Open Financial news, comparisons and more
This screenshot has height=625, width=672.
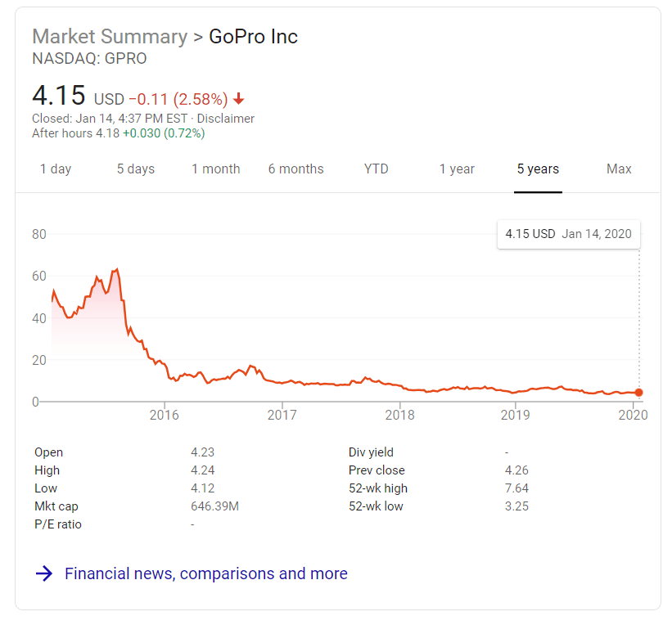(206, 573)
